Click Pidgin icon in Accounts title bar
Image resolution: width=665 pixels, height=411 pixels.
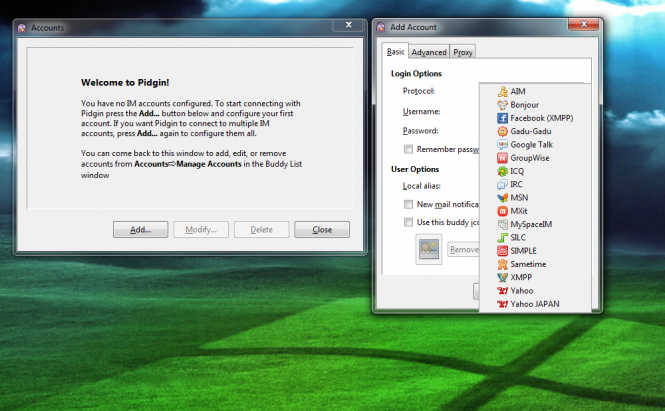[x=22, y=28]
